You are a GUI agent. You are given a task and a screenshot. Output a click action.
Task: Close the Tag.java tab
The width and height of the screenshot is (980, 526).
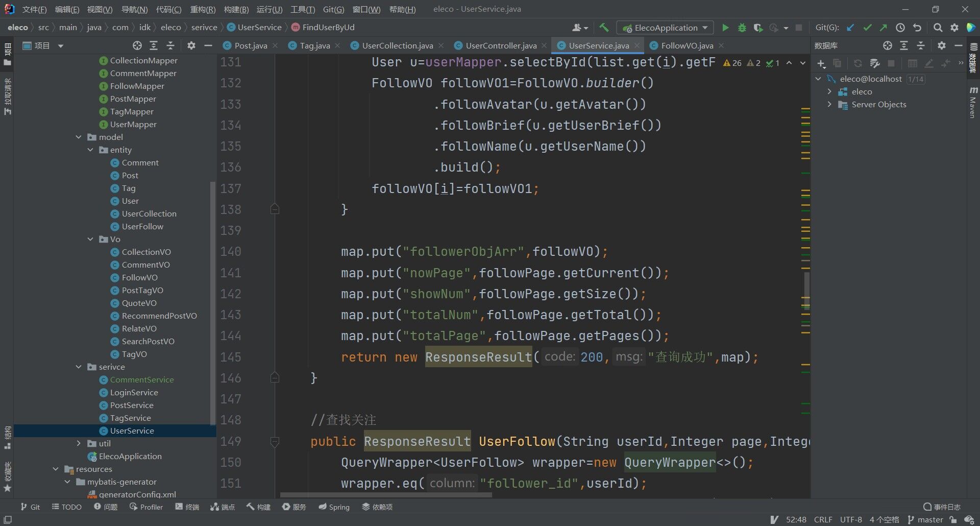coord(337,45)
